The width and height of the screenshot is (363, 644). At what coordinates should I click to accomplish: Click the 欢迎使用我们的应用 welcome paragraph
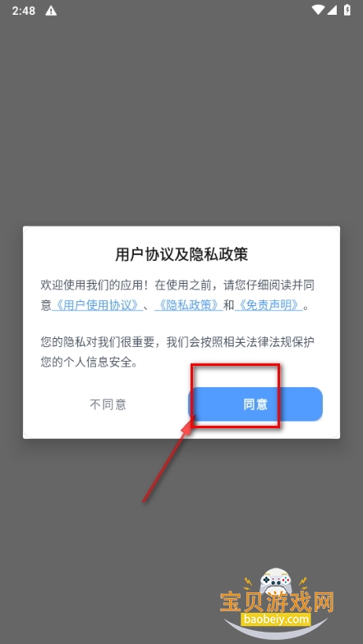[x=177, y=295]
